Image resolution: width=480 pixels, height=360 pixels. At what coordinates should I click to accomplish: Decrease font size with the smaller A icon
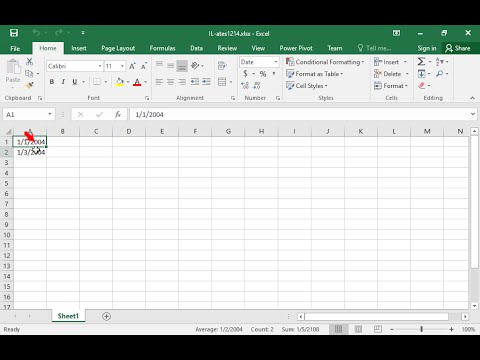144,66
